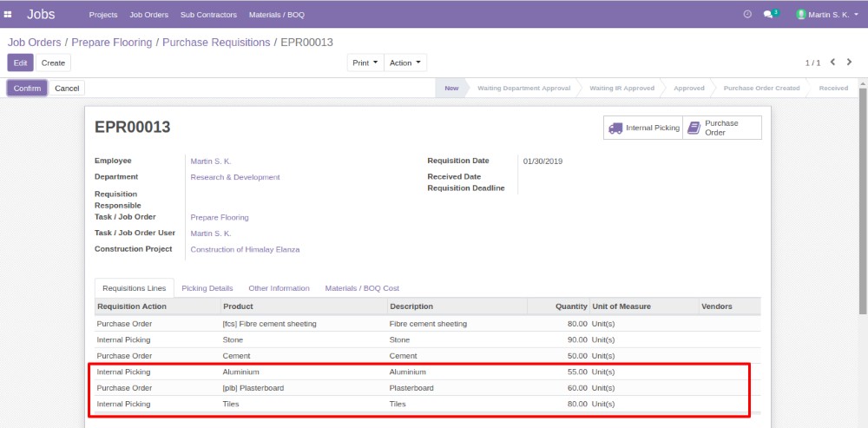This screenshot has width=868, height=428.
Task: Sort by the Quantity column header
Action: coord(571,306)
